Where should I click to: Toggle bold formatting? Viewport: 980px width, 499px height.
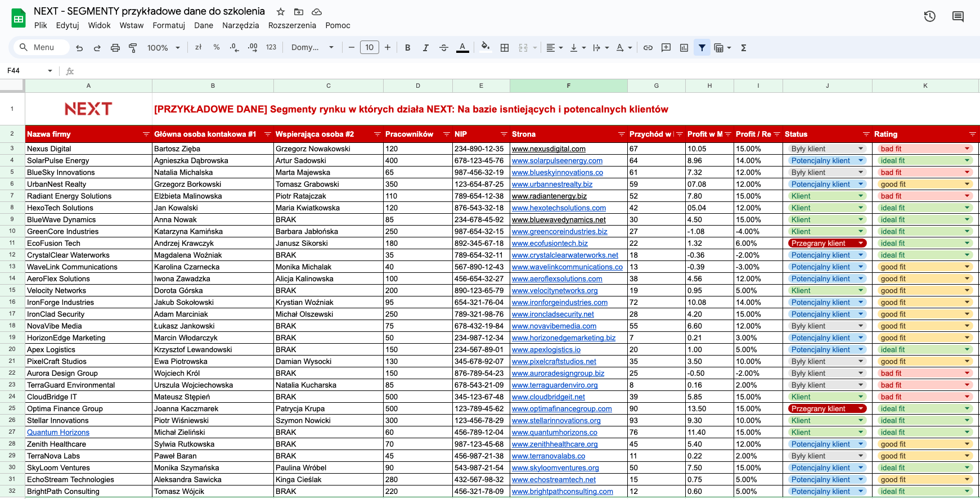tap(408, 48)
